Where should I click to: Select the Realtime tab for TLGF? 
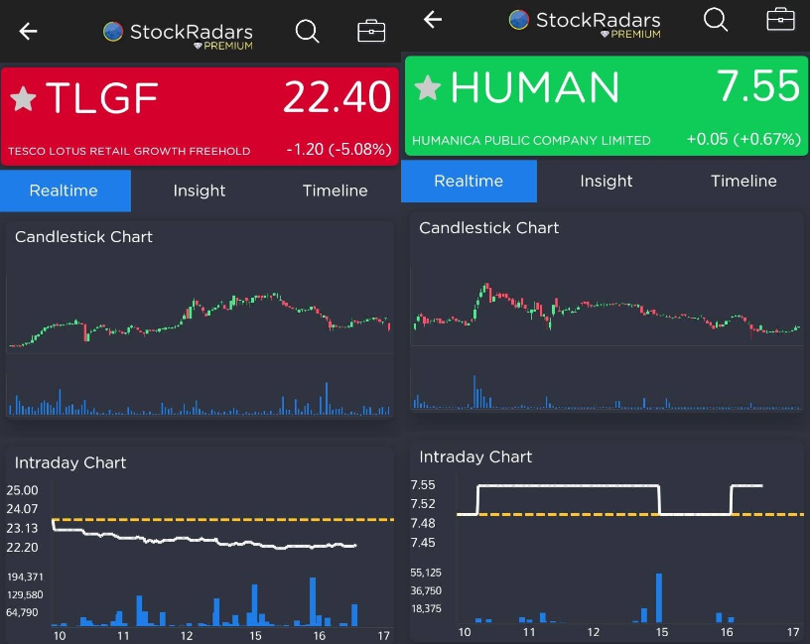66,191
